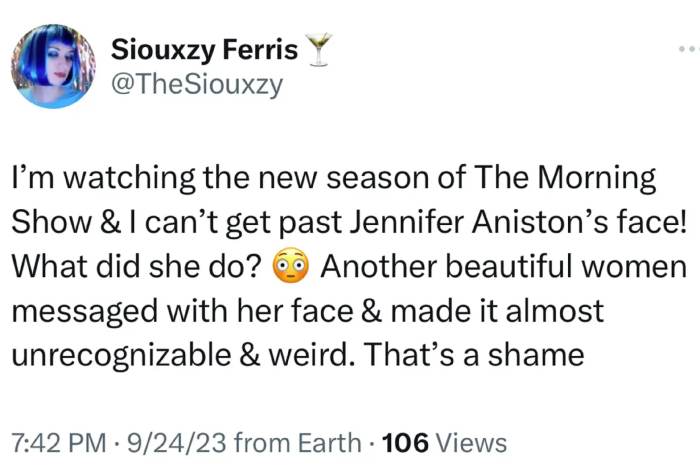Open the @TheSiouxzy handle link
The width and height of the screenshot is (700, 475).
[197, 86]
